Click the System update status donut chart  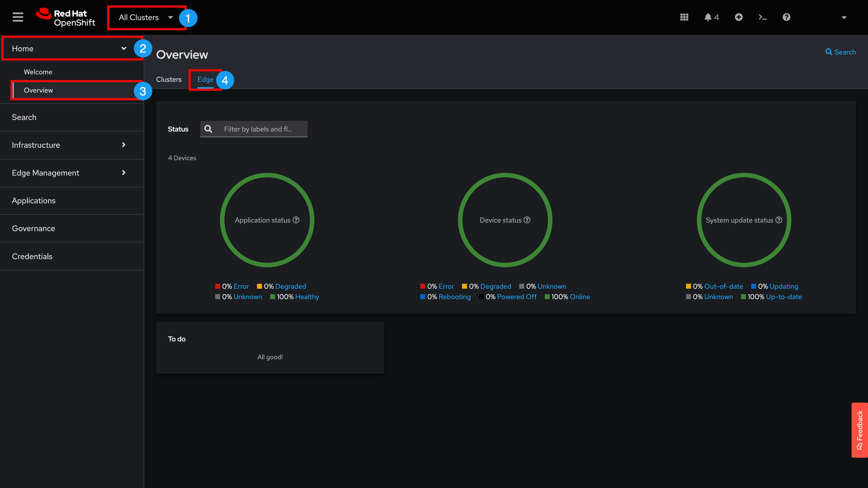pyautogui.click(x=744, y=220)
